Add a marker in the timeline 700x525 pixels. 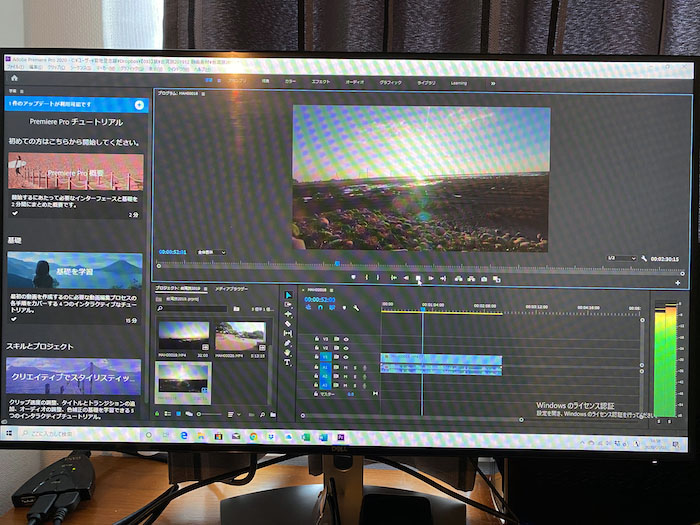344,308
